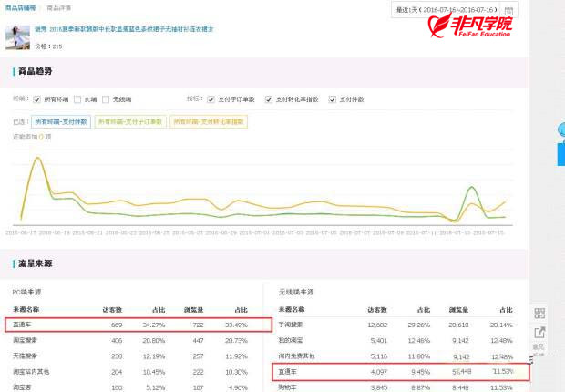Click 我的淘宝 row in 无线端 table

(x=395, y=340)
